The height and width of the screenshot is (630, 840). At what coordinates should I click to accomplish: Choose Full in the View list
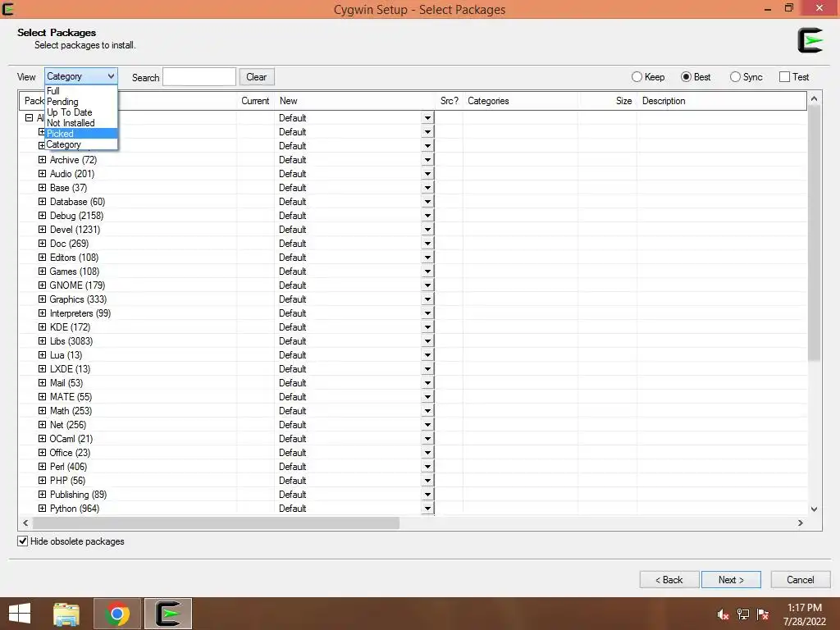click(81, 90)
